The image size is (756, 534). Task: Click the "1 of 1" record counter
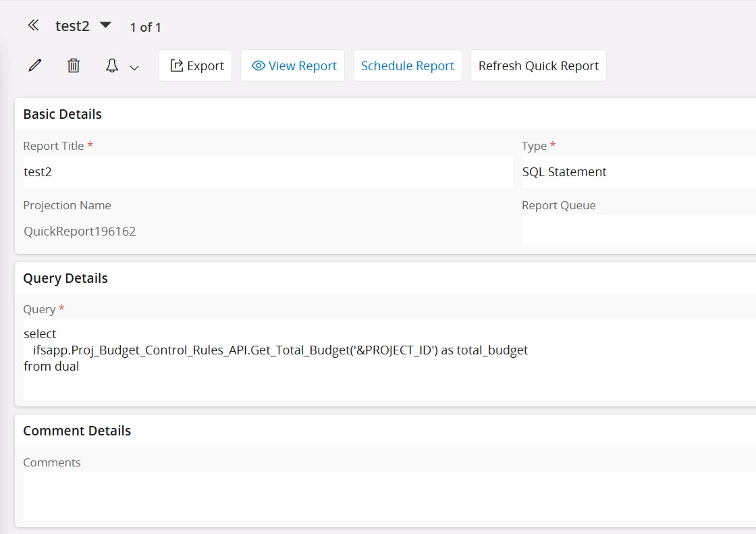tap(146, 27)
